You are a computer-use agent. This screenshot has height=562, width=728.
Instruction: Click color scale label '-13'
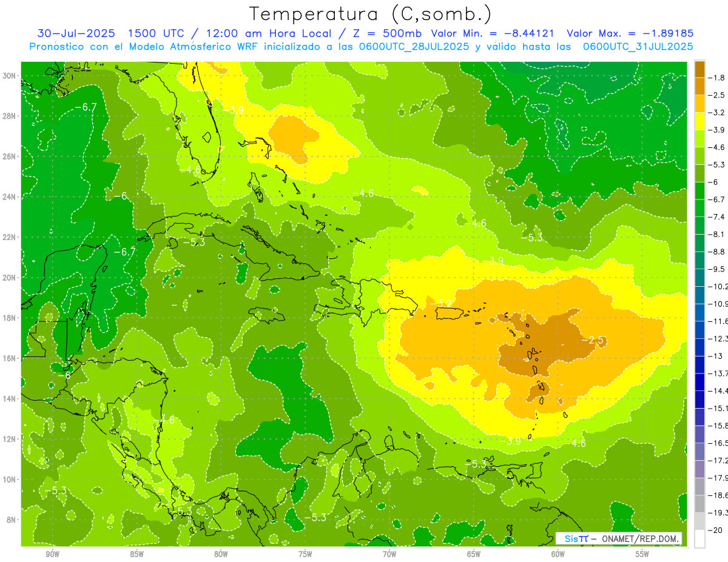pyautogui.click(x=716, y=356)
